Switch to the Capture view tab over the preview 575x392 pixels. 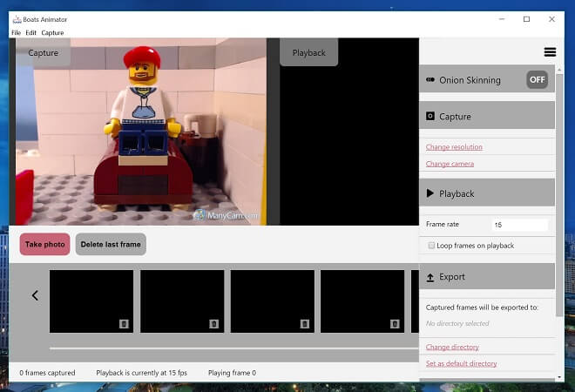pyautogui.click(x=43, y=52)
